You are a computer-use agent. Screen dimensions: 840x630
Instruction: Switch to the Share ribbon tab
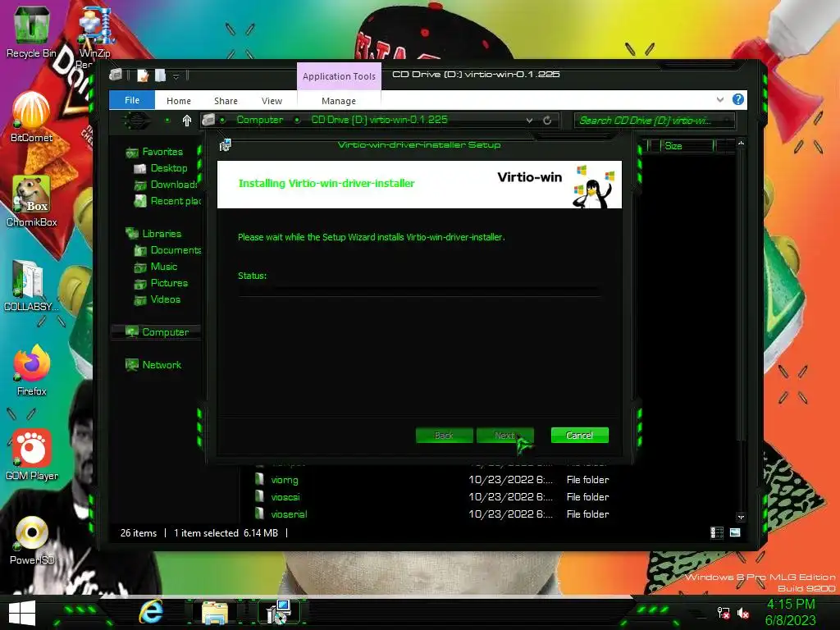point(226,101)
